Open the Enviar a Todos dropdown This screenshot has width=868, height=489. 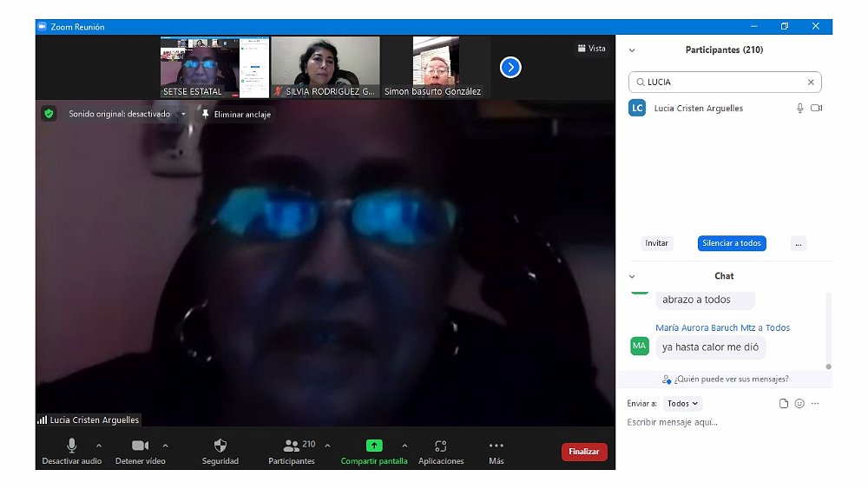tap(682, 404)
